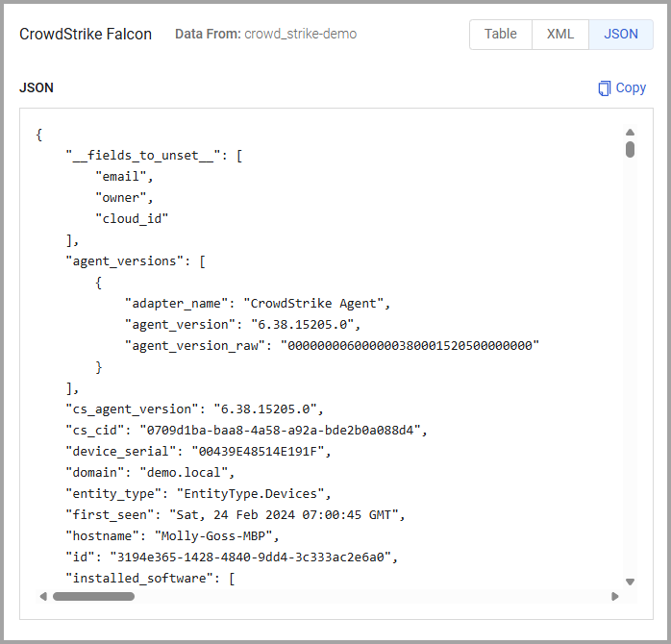Click the vertical scrollbar down arrow
Viewport: 671px width, 644px height.
[x=630, y=582]
